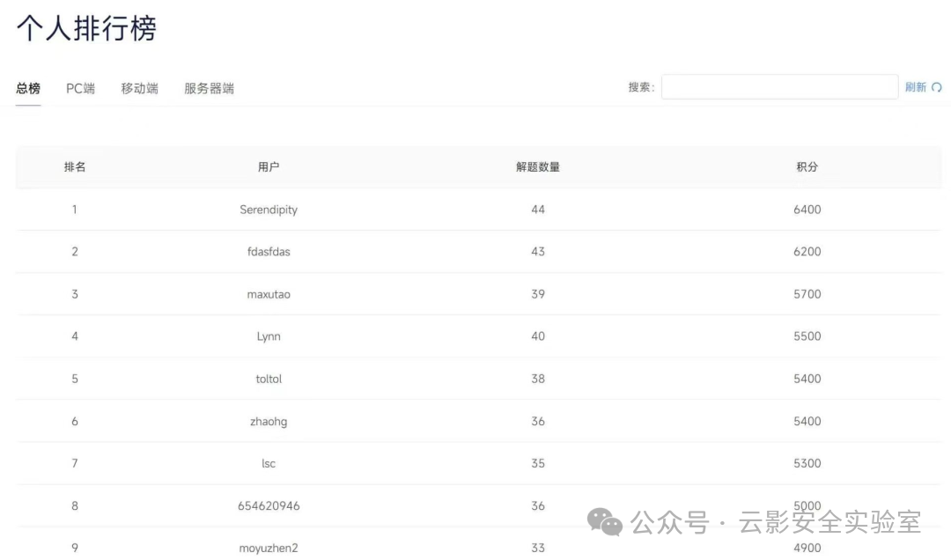
Task: Switch to the 服务器端 tab
Action: pyautogui.click(x=210, y=89)
